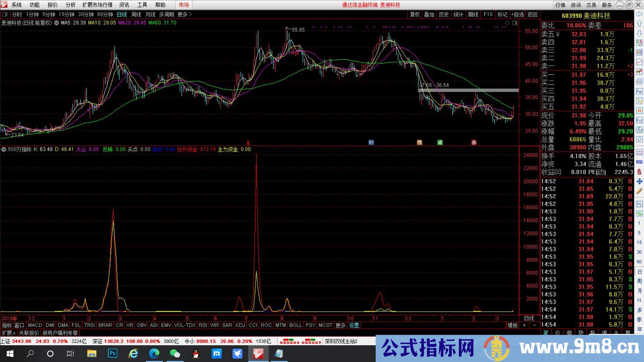The height and width of the screenshot is (362, 644).
Task: Open QQ penguin icon in taskbar
Action: click(196, 353)
